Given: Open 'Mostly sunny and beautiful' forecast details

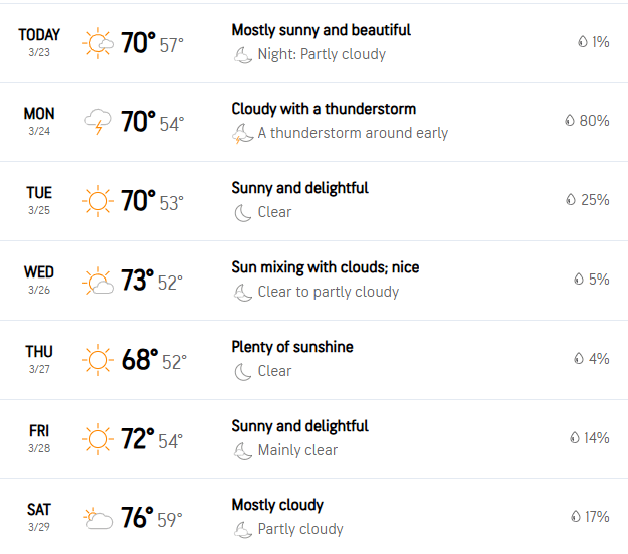Looking at the screenshot, I should point(321,30).
